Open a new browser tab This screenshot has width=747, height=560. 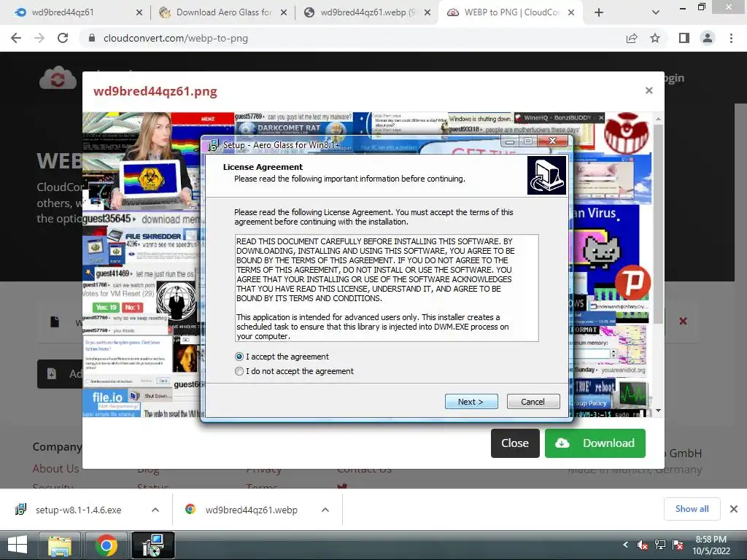(x=599, y=12)
